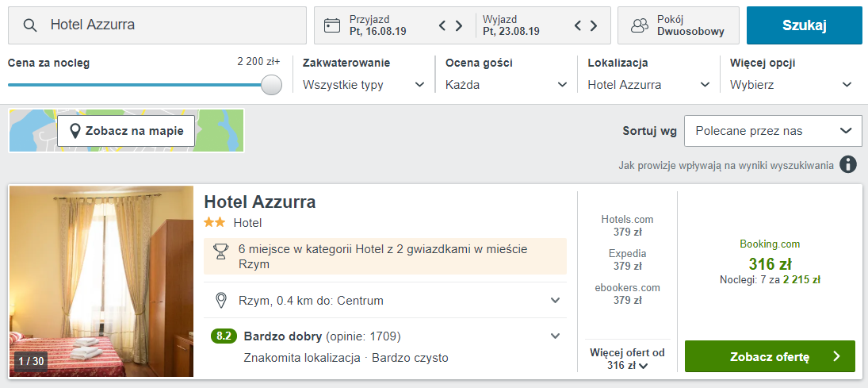
Task: Open the Więcej opcji Wybierz dropdown
Action: 791,85
